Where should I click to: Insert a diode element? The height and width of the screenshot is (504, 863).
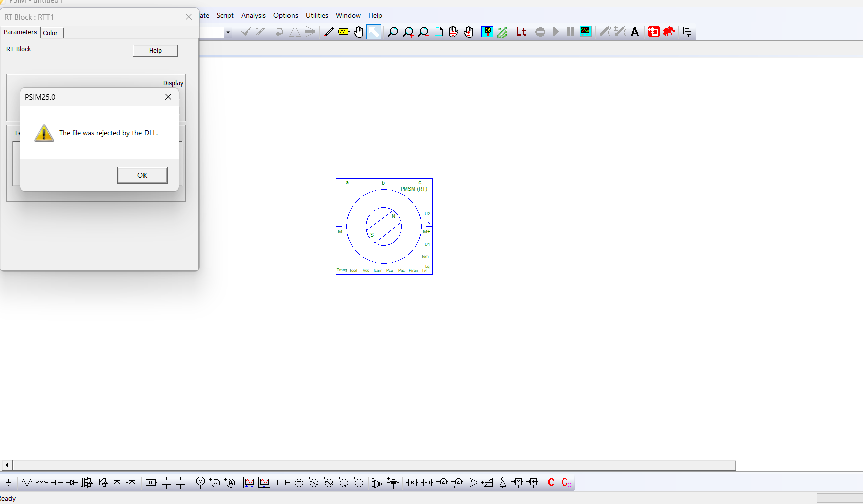(72, 483)
